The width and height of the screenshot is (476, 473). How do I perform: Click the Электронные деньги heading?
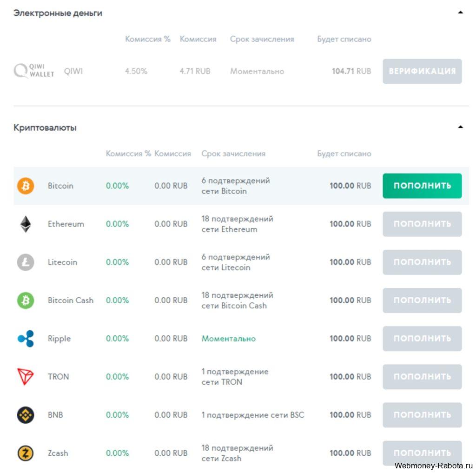[58, 13]
